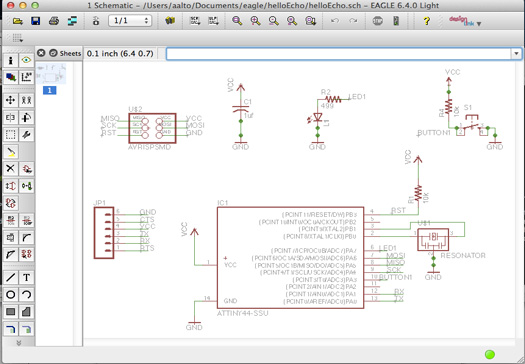This screenshot has width=525, height=364.
Task: Select the Text tool
Action: (26, 278)
